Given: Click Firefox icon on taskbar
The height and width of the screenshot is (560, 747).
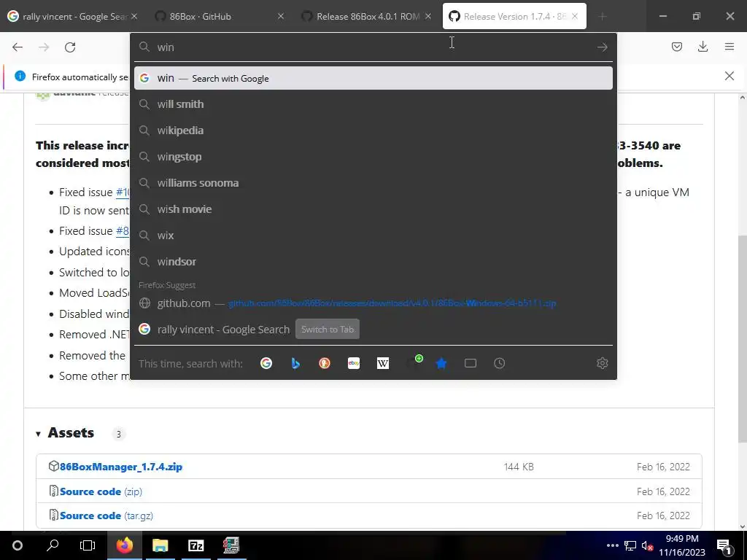Looking at the screenshot, I should click(124, 545).
